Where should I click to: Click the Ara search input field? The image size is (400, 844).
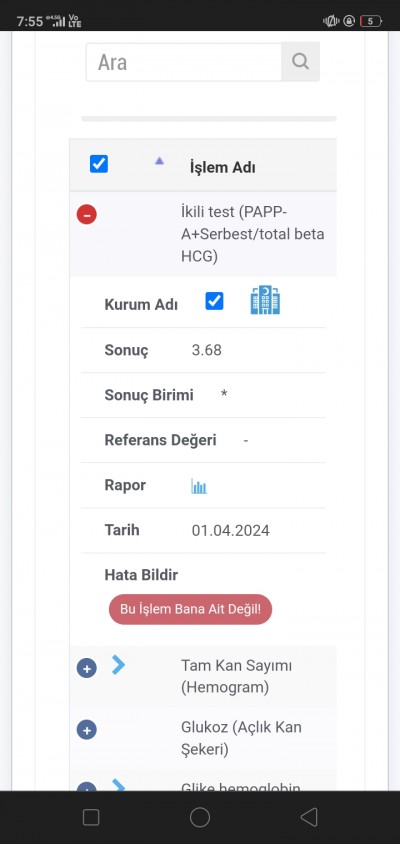184,62
